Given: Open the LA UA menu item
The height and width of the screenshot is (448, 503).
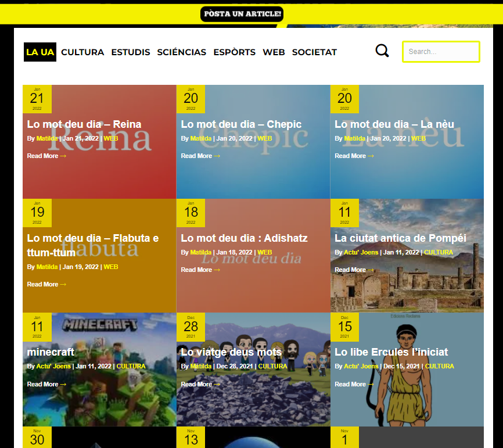Looking at the screenshot, I should (40, 52).
